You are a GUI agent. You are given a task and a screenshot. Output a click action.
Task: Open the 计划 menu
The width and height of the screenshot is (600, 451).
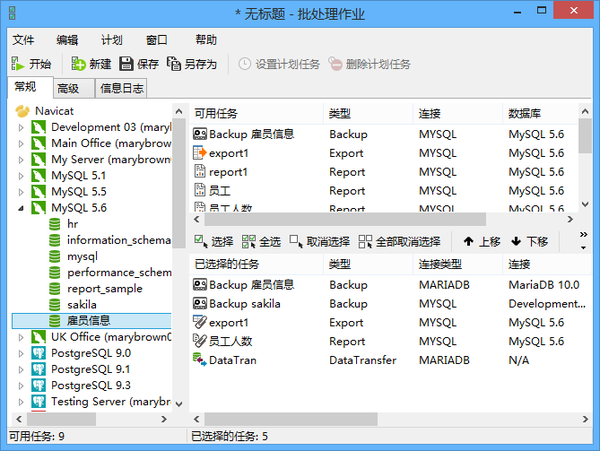(x=112, y=40)
